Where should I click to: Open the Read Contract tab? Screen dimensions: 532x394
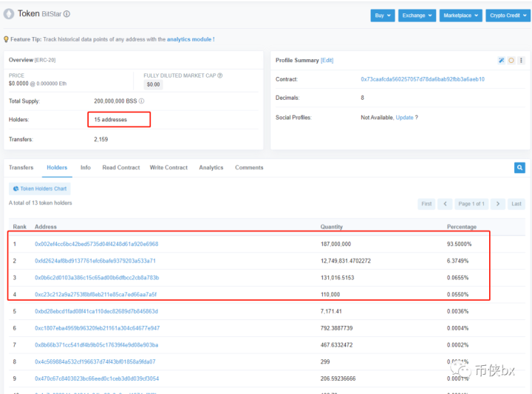(x=120, y=168)
